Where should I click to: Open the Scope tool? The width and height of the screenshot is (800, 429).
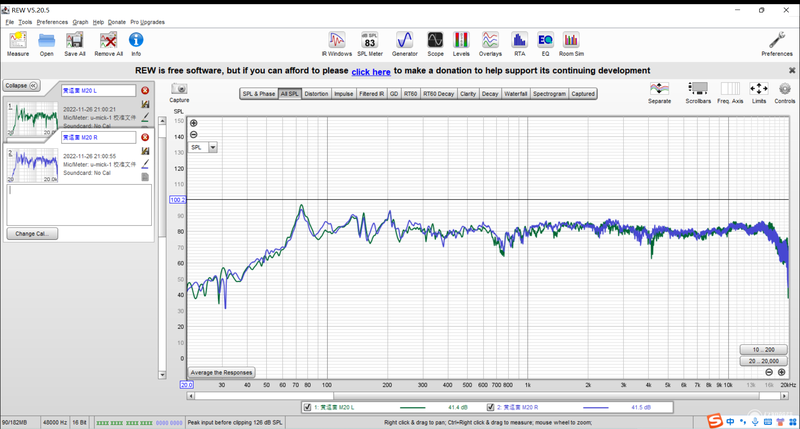(x=435, y=43)
